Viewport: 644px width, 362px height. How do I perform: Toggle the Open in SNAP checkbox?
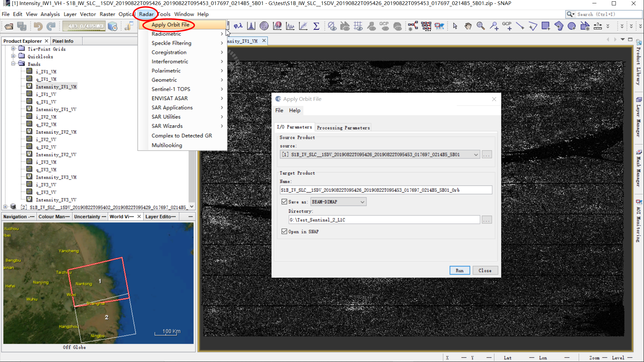(285, 231)
